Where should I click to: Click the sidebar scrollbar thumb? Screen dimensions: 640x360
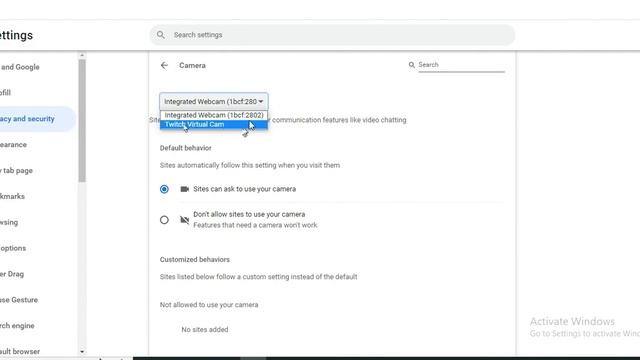pos(82,120)
